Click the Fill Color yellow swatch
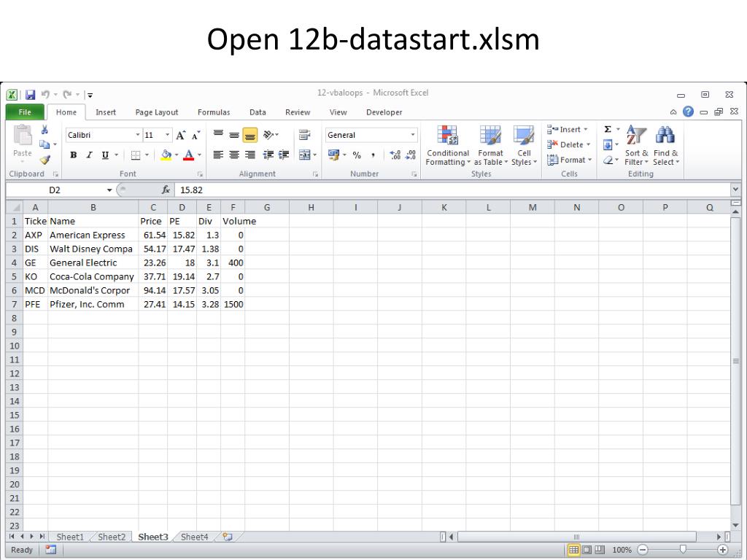Viewport: 747px width, 560px height. pyautogui.click(x=166, y=155)
